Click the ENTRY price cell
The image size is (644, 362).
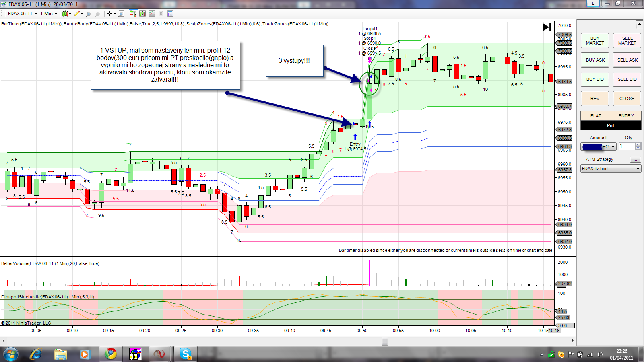pyautogui.click(x=626, y=116)
